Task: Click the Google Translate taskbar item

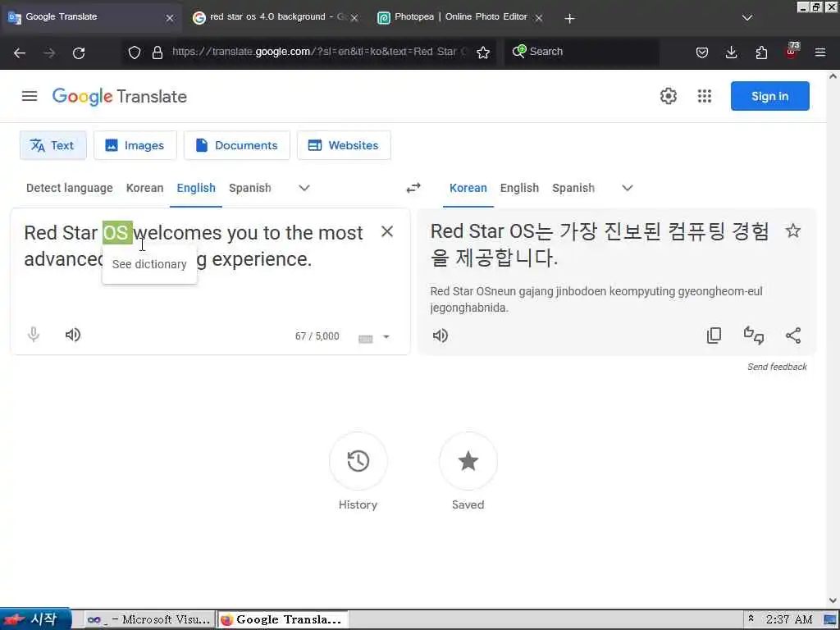Action: point(282,620)
